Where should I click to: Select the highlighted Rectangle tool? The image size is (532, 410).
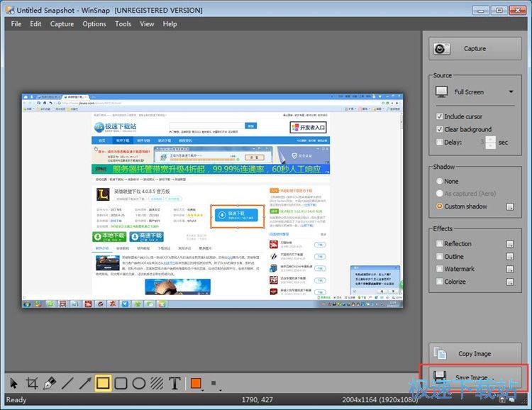click(103, 384)
